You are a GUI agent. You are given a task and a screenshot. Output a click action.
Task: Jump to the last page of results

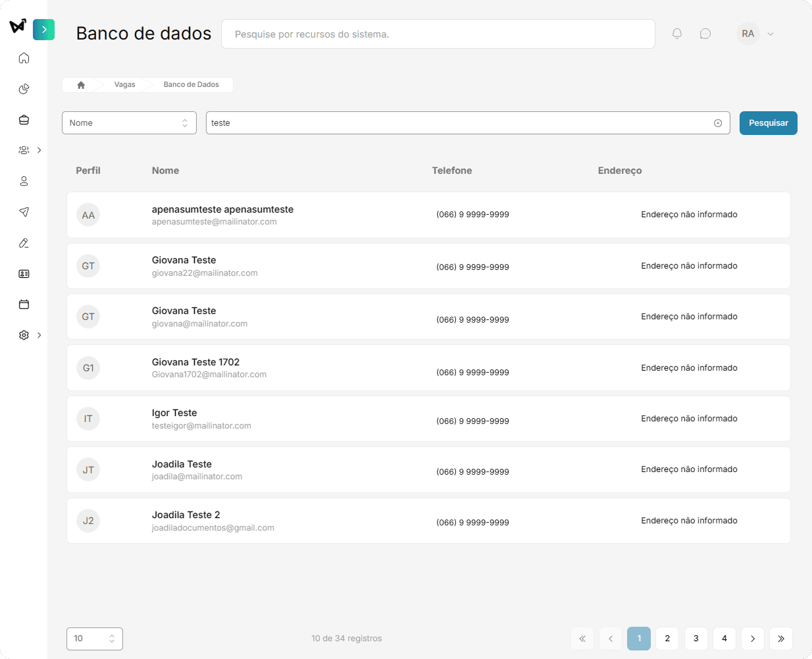coord(781,639)
